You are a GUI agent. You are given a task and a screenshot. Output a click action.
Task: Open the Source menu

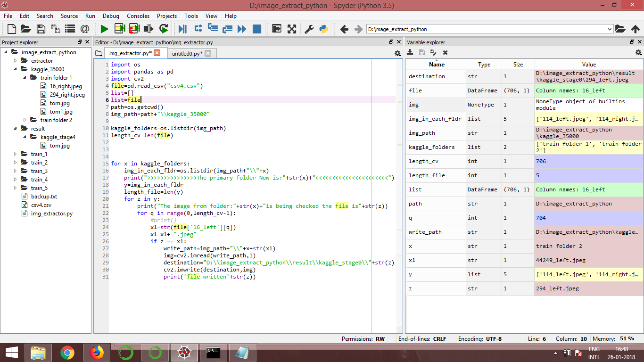69,16
